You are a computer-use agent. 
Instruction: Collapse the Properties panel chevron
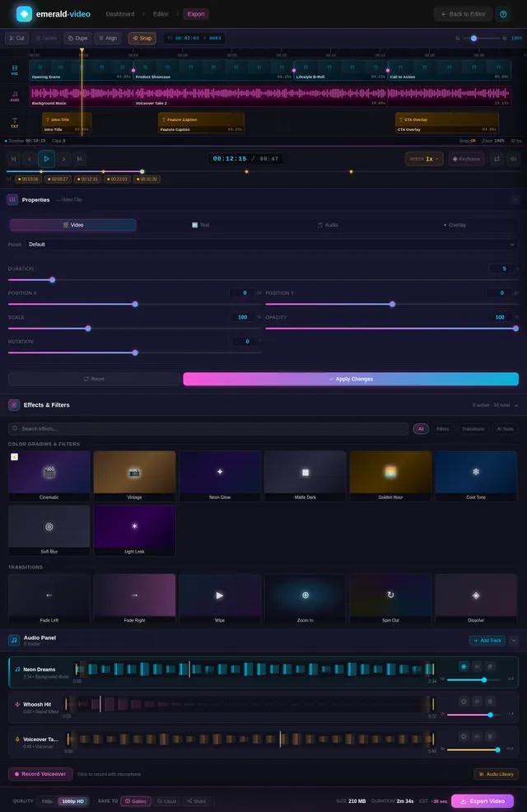point(515,200)
